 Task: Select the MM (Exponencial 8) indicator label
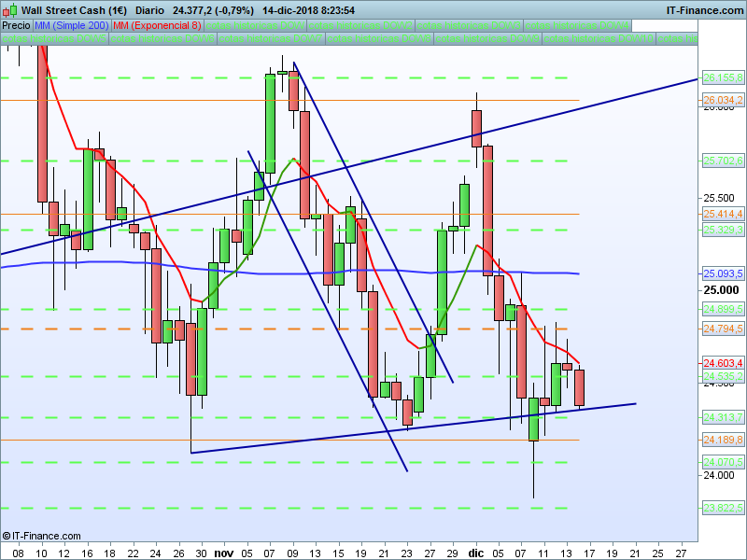point(157,25)
